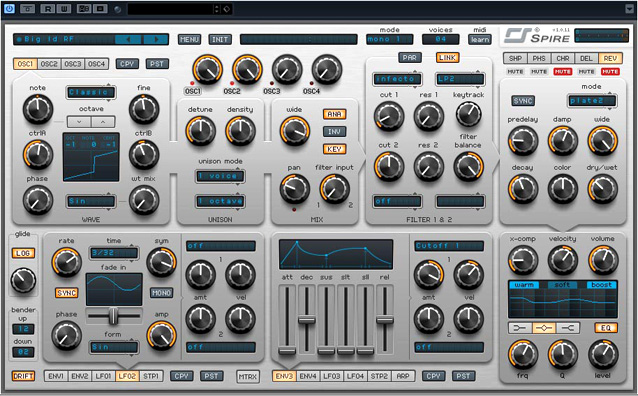The width and height of the screenshot is (638, 396).
Task: Click the filter balance knob
Action: [x=468, y=166]
